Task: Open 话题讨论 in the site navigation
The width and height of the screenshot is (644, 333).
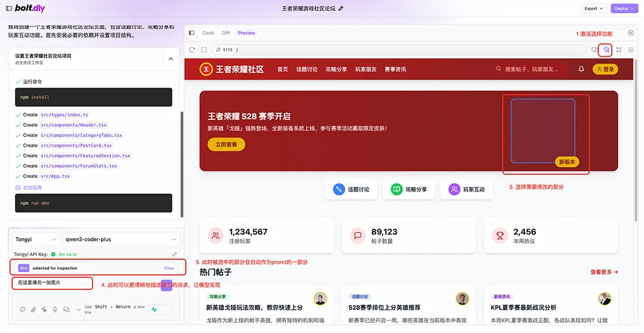Action: click(x=307, y=69)
